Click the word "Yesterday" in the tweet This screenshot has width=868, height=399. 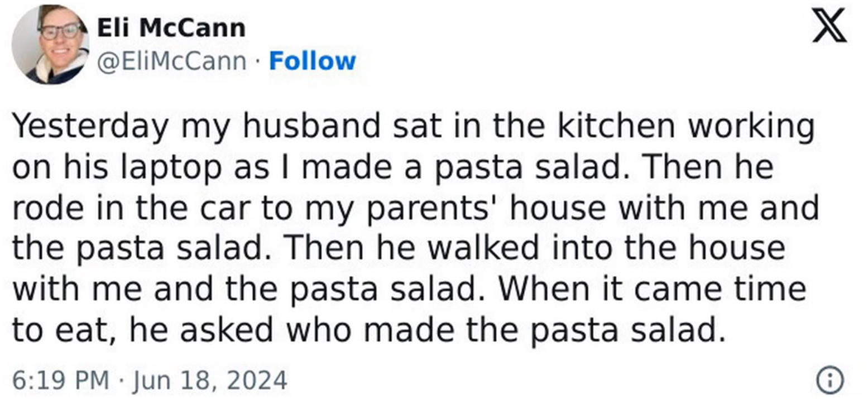[x=90, y=126]
